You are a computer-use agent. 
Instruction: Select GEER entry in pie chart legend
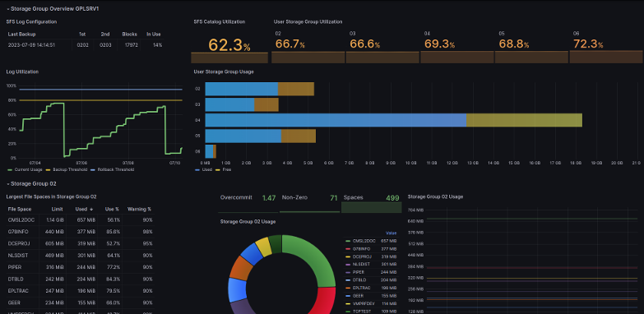click(x=358, y=296)
